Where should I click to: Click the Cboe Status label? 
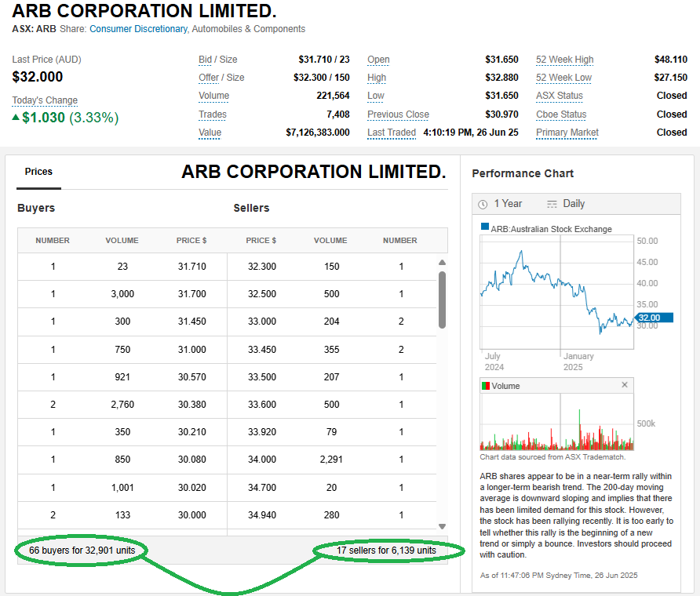point(561,114)
